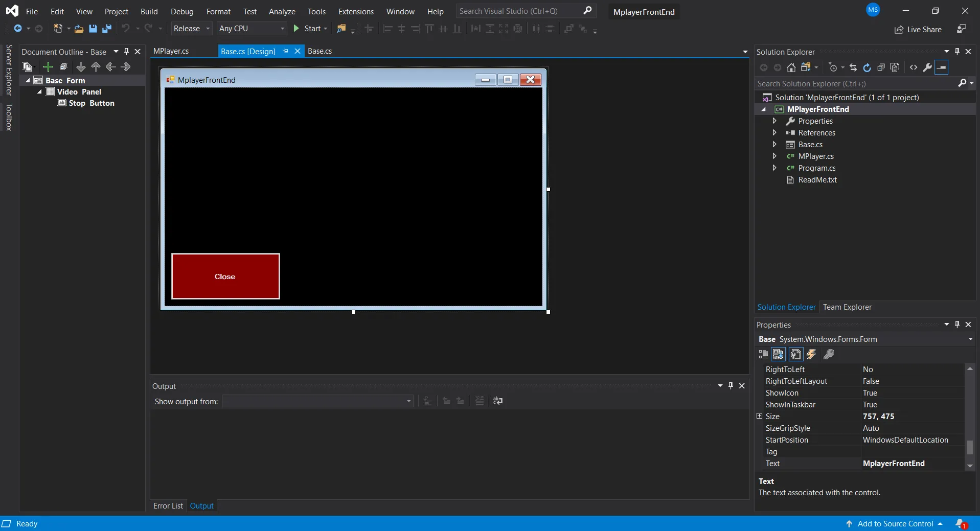Toggle Alphabetical sort in Properties panel
The image size is (980, 531).
pyautogui.click(x=778, y=354)
